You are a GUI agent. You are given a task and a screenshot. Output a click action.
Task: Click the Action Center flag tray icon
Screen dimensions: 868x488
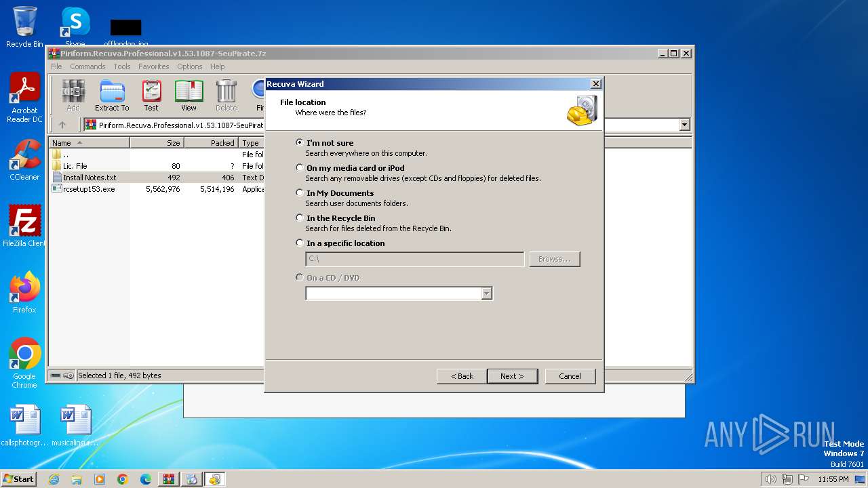click(804, 479)
